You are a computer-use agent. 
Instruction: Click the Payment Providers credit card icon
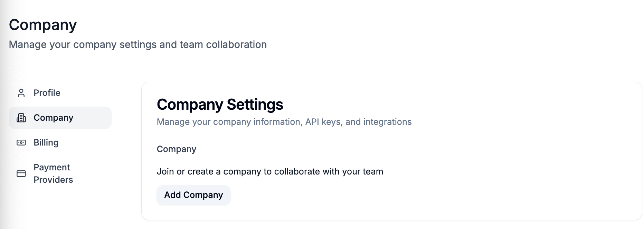(21, 173)
